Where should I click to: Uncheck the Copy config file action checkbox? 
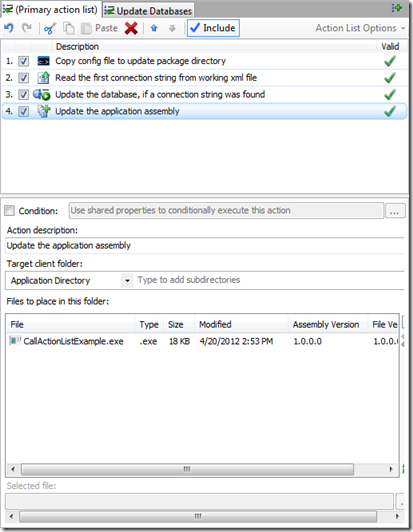coord(23,61)
